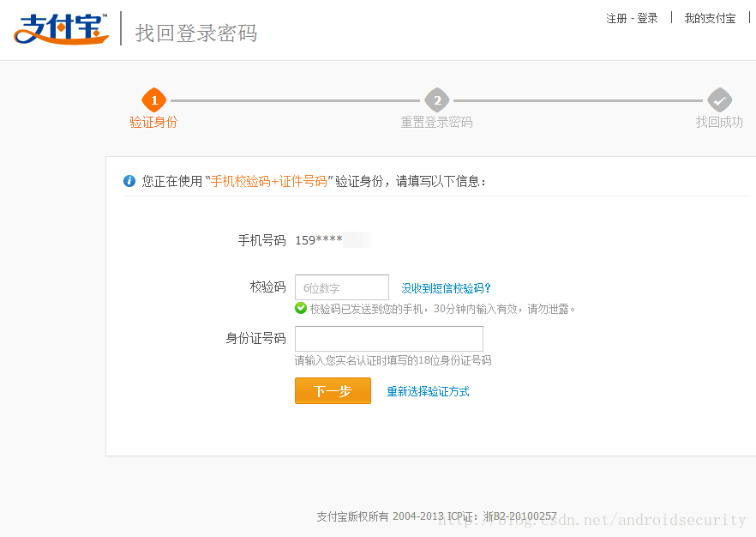Click the green checkmark icon under 校验码
Viewport: 756px width, 537px height.
point(301,308)
